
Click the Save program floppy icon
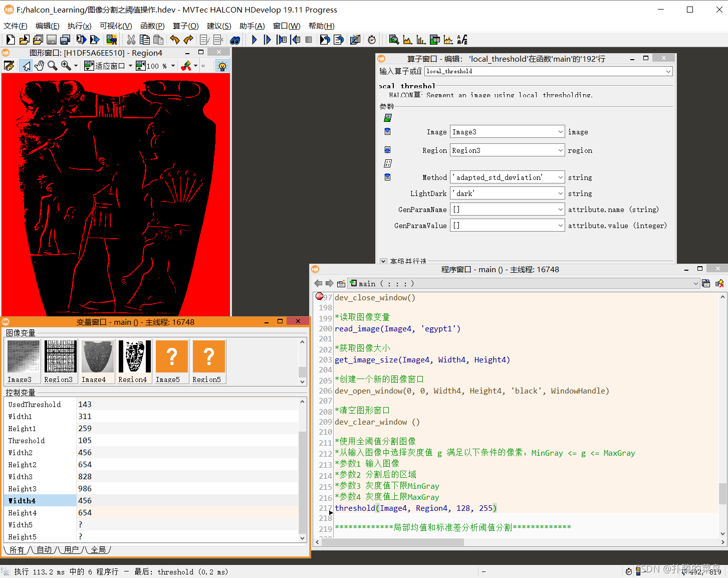point(51,40)
